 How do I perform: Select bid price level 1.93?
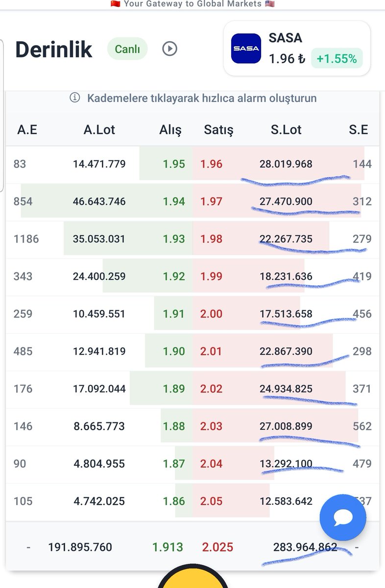pyautogui.click(x=174, y=239)
